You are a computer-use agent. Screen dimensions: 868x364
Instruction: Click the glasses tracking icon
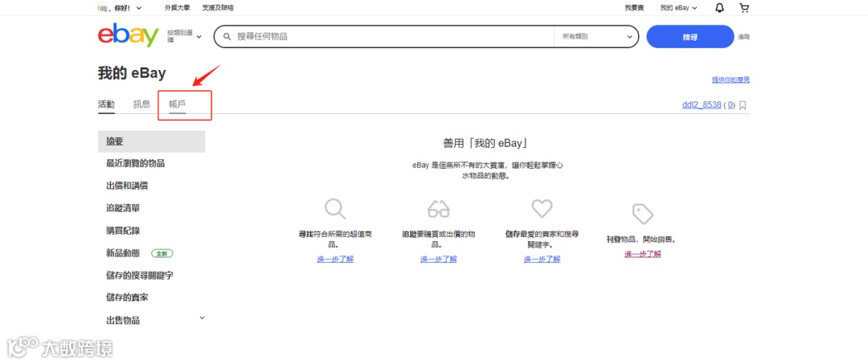(x=439, y=209)
